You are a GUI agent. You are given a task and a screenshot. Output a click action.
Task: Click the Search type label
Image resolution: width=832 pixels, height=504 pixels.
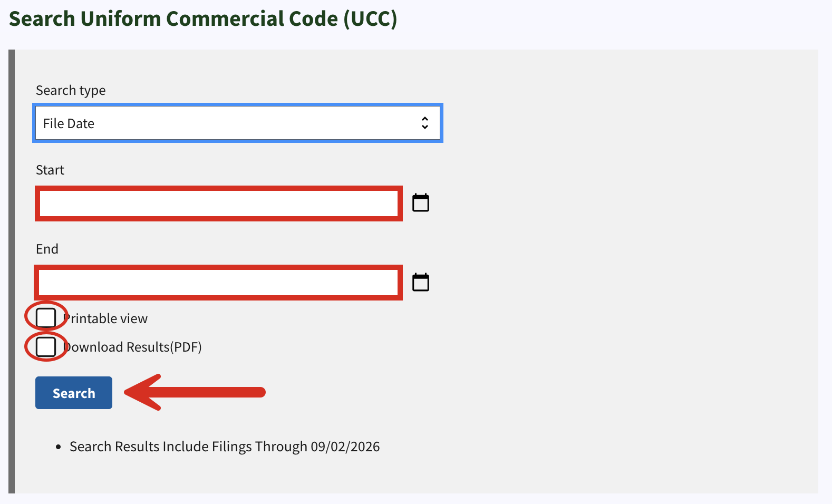(71, 91)
